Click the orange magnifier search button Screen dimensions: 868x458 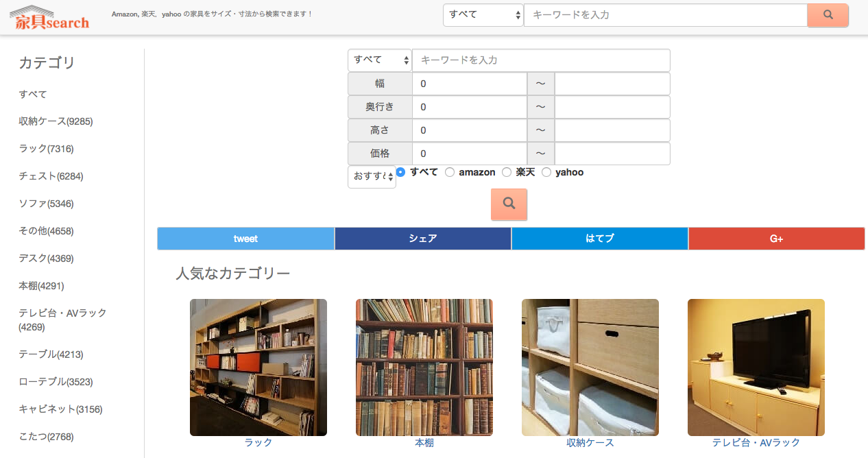(x=509, y=204)
